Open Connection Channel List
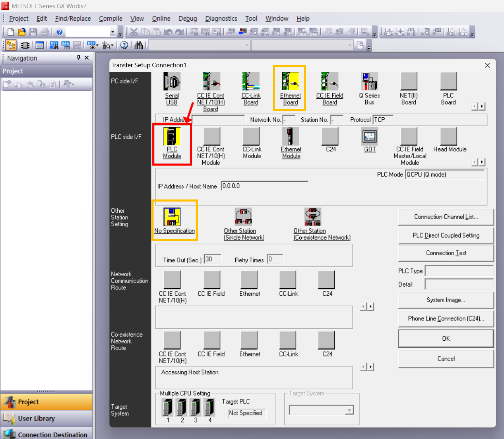The width and height of the screenshot is (504, 439). [x=446, y=217]
